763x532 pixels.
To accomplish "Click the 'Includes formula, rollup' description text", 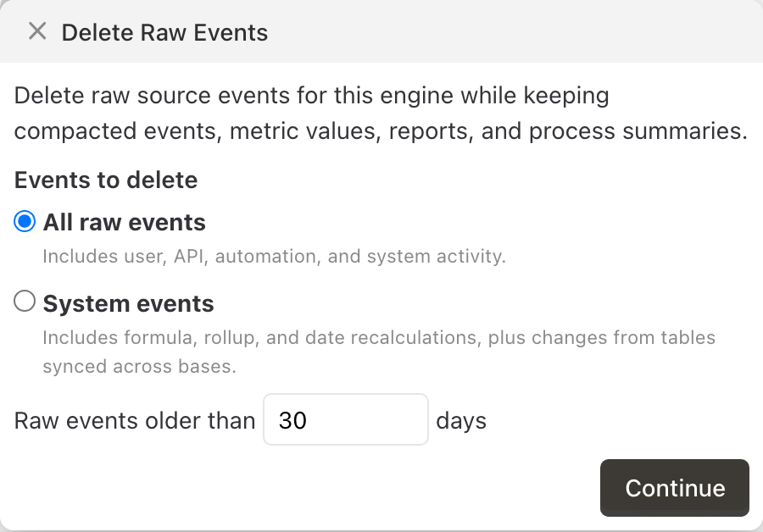I will point(379,352).
